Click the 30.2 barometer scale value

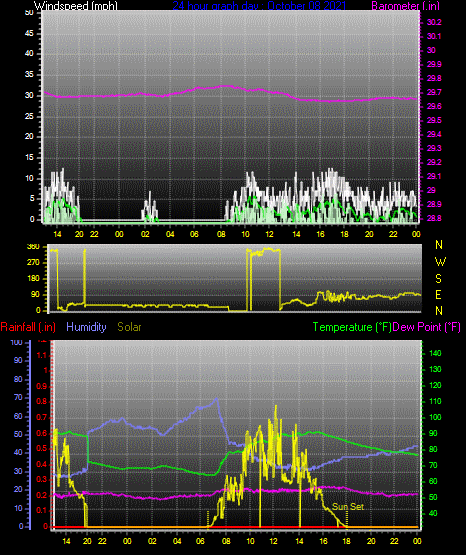click(434, 22)
